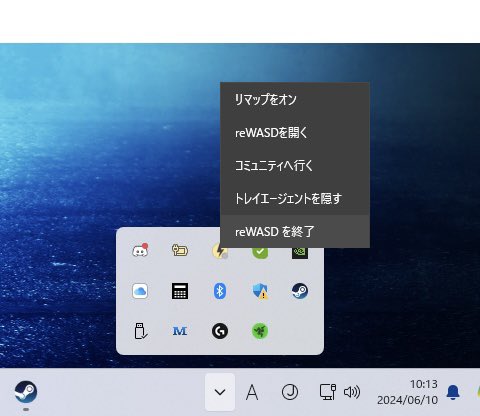Open Discord tray icon
Image resolution: width=480 pixels, height=416 pixels.
(x=140, y=251)
